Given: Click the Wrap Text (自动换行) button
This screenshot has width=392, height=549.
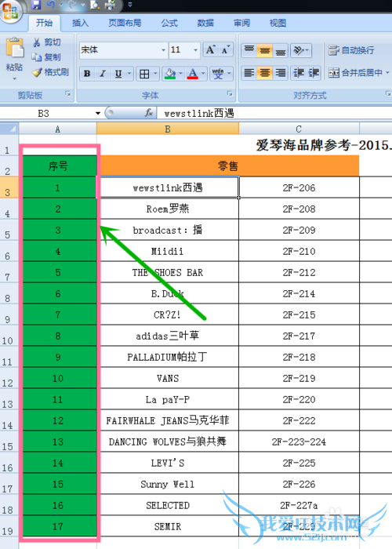Looking at the screenshot, I should click(x=351, y=50).
